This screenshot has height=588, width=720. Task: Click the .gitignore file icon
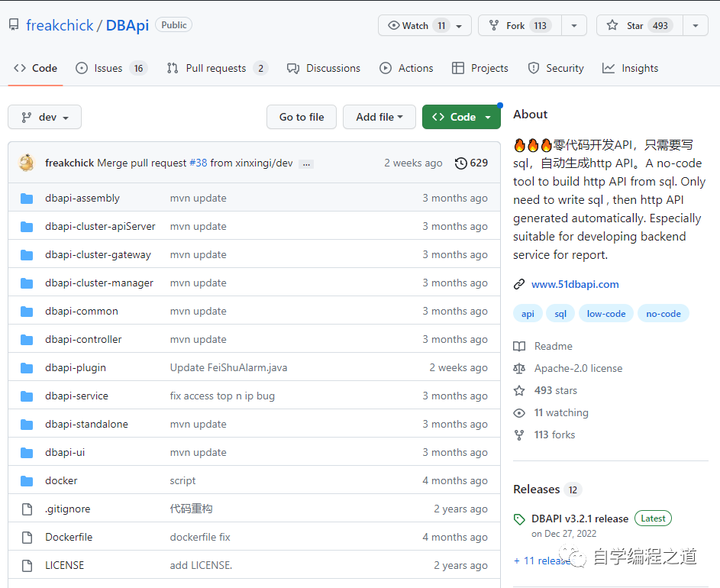pos(27,509)
